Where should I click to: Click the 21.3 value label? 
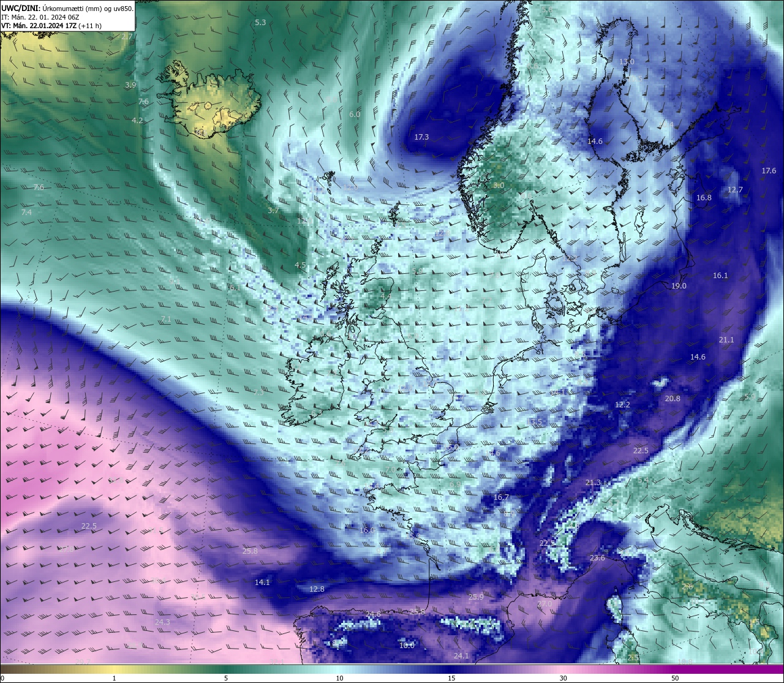(x=593, y=483)
